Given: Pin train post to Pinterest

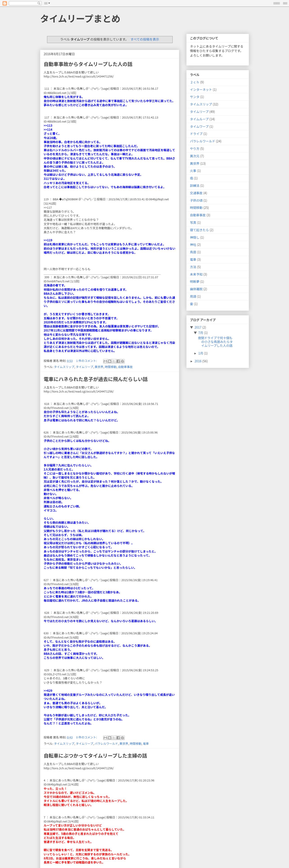Looking at the screenshot, I should (x=122, y=738).
